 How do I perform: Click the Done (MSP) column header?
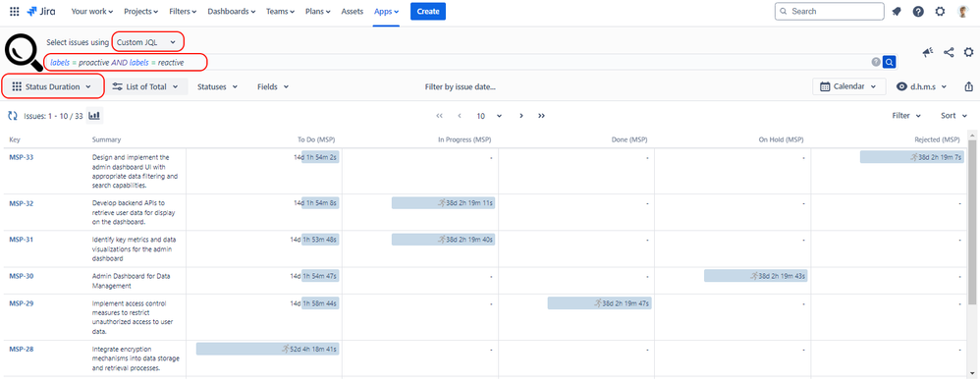(x=628, y=139)
